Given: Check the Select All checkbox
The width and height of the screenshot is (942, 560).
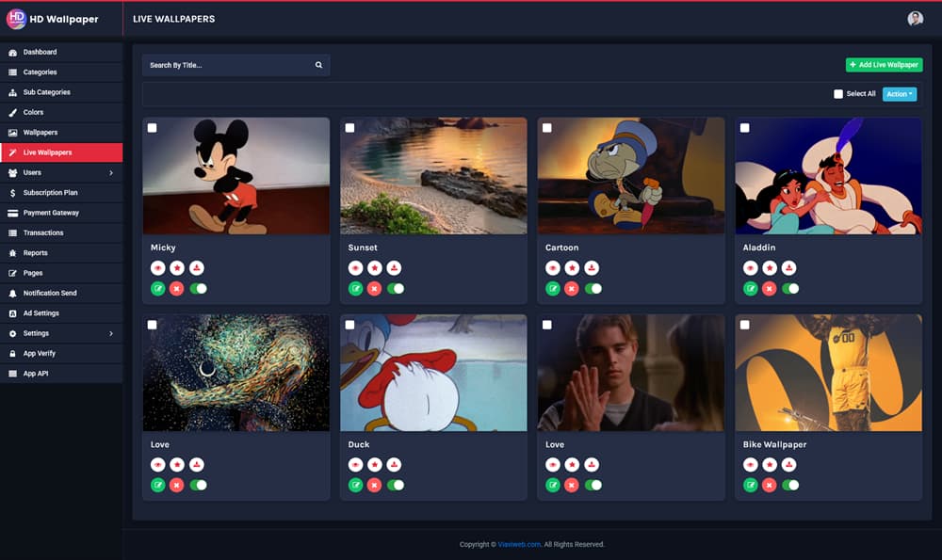Looking at the screenshot, I should [x=838, y=94].
